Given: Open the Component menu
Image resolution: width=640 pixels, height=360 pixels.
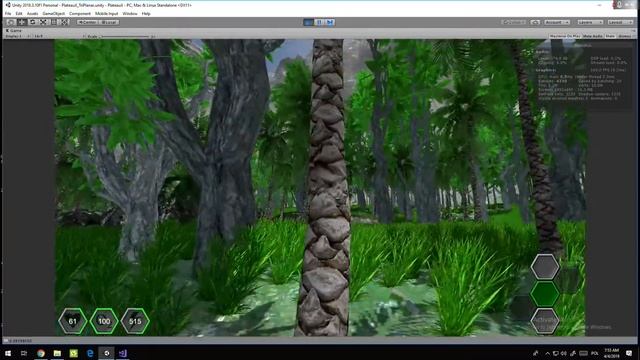Looking at the screenshot, I should (x=80, y=13).
